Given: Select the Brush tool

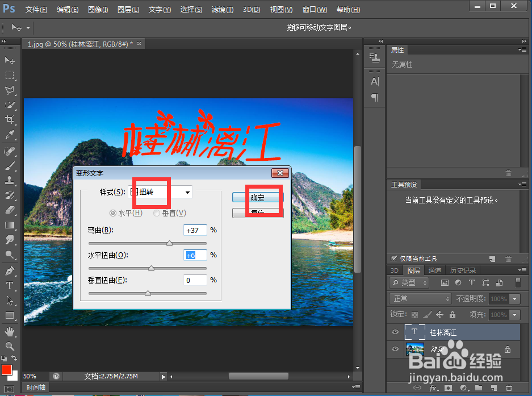Looking at the screenshot, I should [x=10, y=166].
